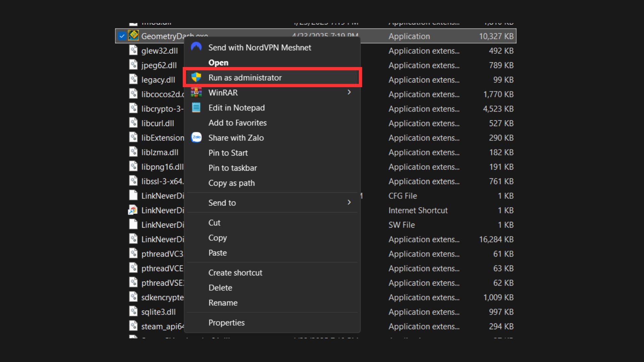Screen dimensions: 644x362
Task: Choose the Copy menu entry
Action: (x=217, y=238)
